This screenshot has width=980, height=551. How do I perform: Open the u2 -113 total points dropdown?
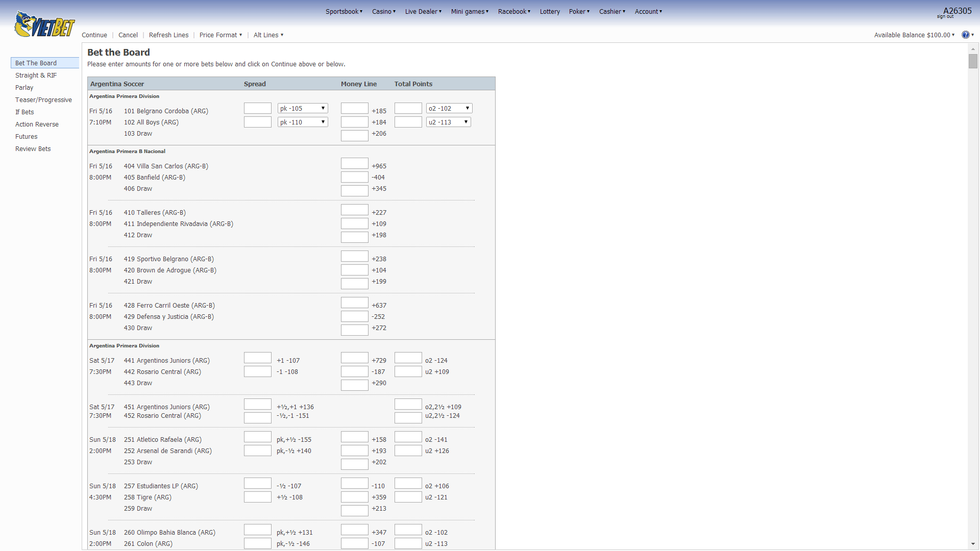click(x=448, y=122)
